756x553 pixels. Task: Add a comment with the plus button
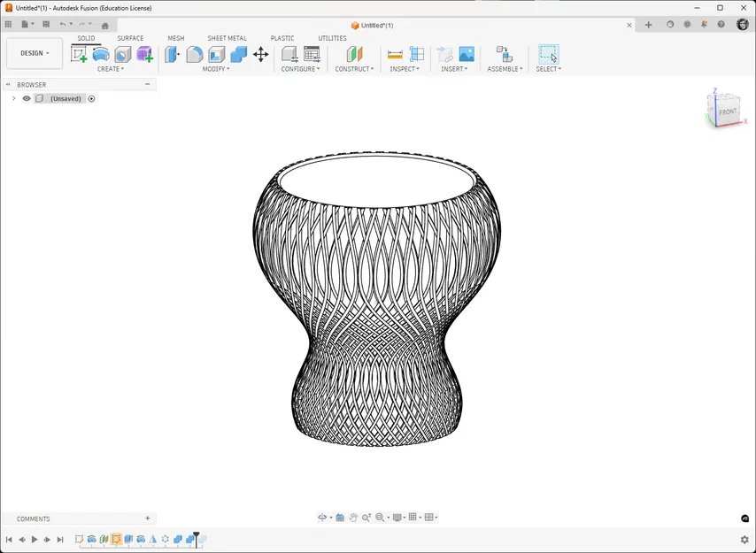[147, 518]
